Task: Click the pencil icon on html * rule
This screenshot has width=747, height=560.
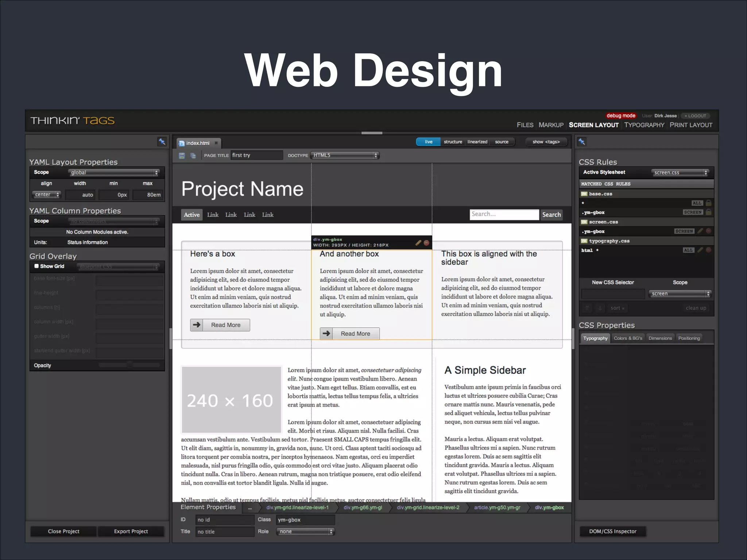Action: tap(700, 250)
